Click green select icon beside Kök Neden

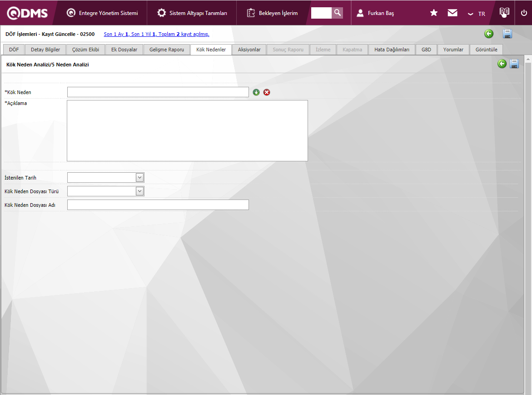(256, 92)
